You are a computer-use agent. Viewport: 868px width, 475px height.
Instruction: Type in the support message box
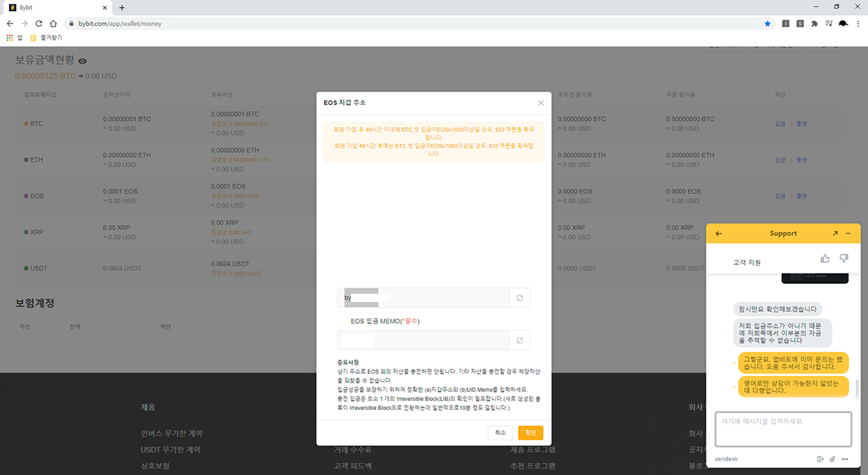coord(783,429)
